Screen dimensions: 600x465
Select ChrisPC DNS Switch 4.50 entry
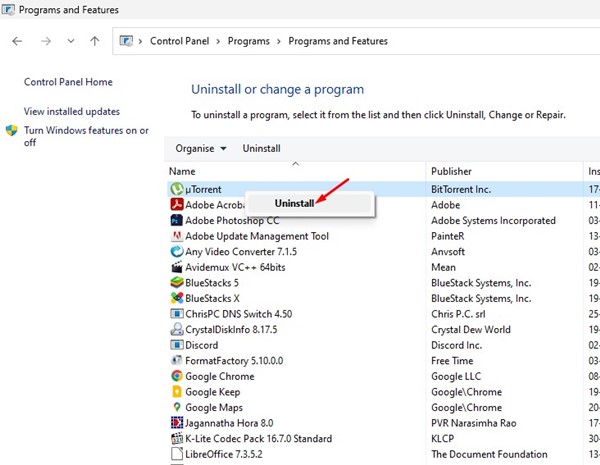pos(239,314)
